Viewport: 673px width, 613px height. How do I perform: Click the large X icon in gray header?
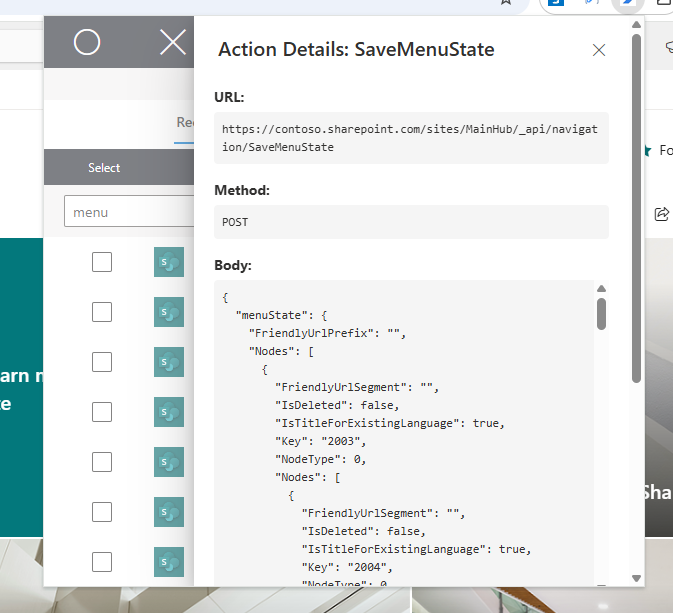click(x=173, y=42)
